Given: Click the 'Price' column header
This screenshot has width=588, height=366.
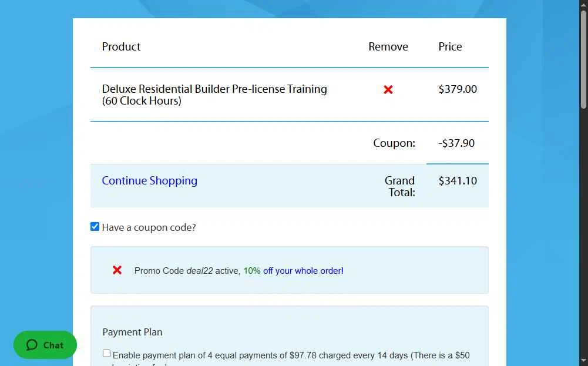Looking at the screenshot, I should (x=450, y=46).
